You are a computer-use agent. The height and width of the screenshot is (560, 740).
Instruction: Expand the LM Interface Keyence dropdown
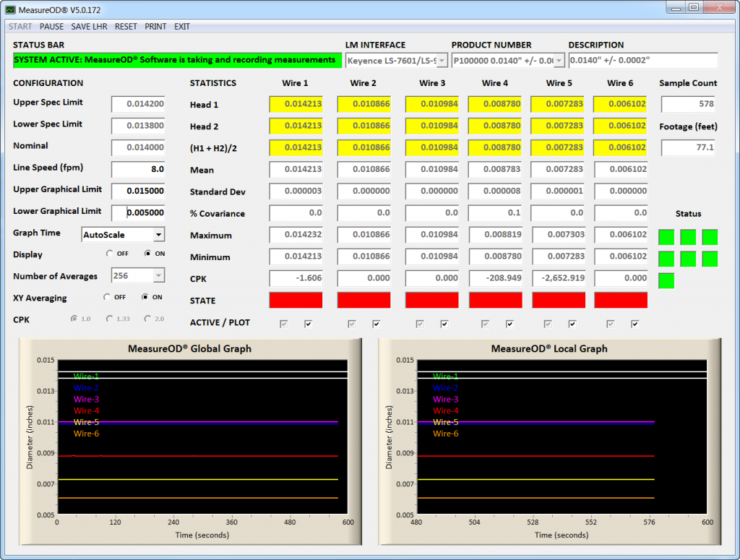pyautogui.click(x=442, y=61)
